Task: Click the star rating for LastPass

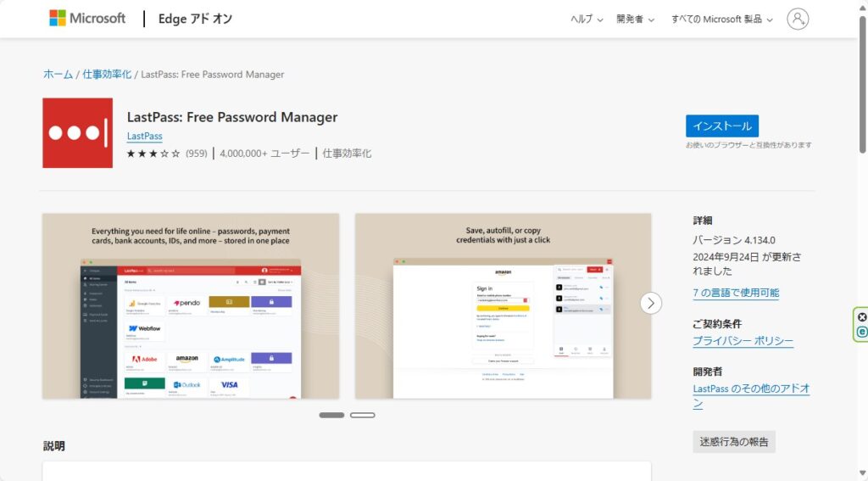Action: pyautogui.click(x=153, y=154)
